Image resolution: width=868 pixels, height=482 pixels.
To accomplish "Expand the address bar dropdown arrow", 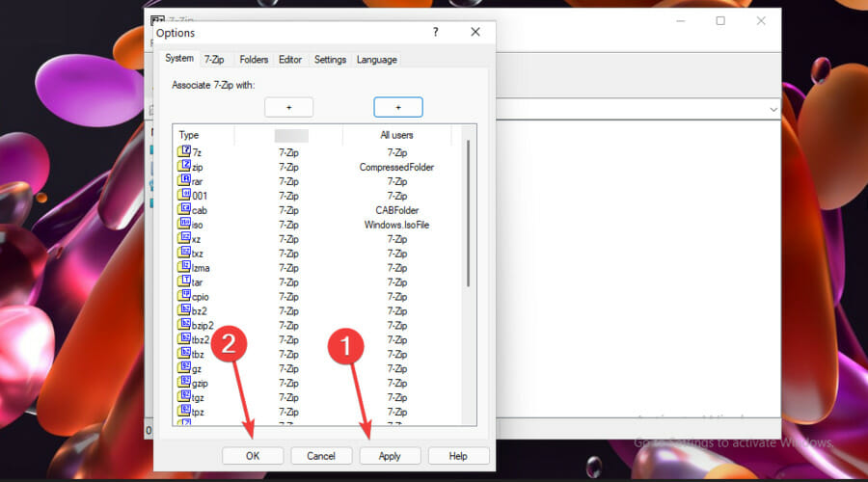I will click(773, 110).
